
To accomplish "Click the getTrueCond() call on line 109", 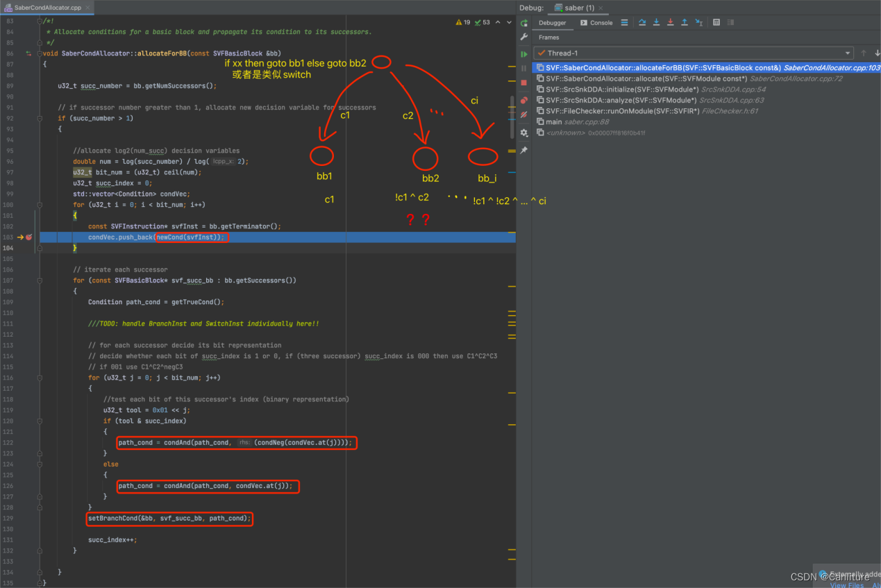I will click(197, 302).
